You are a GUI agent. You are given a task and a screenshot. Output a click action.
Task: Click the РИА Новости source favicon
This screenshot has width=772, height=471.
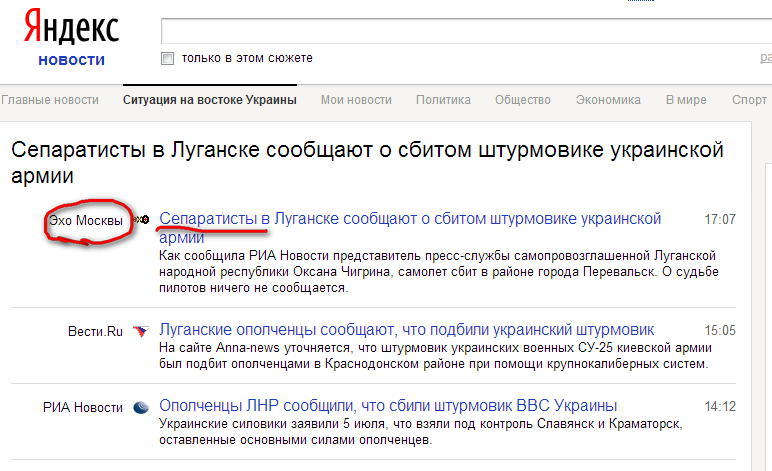[x=141, y=408]
